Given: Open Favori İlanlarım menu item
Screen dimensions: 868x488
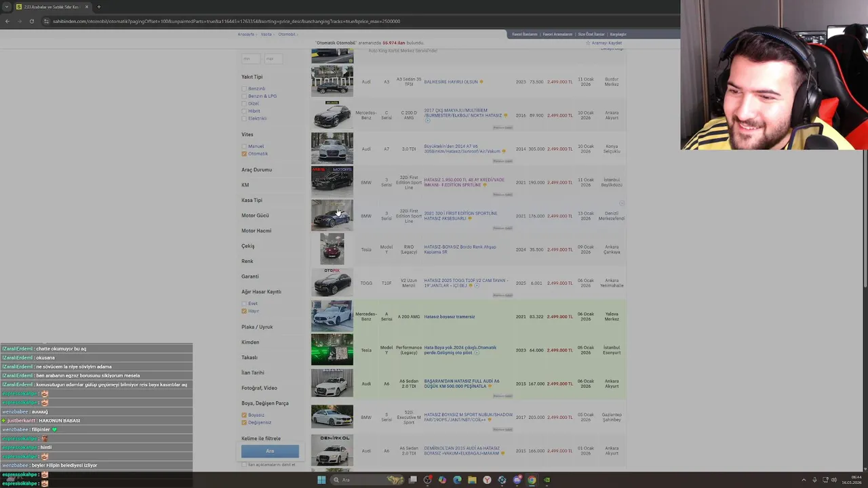Looking at the screenshot, I should tap(525, 34).
